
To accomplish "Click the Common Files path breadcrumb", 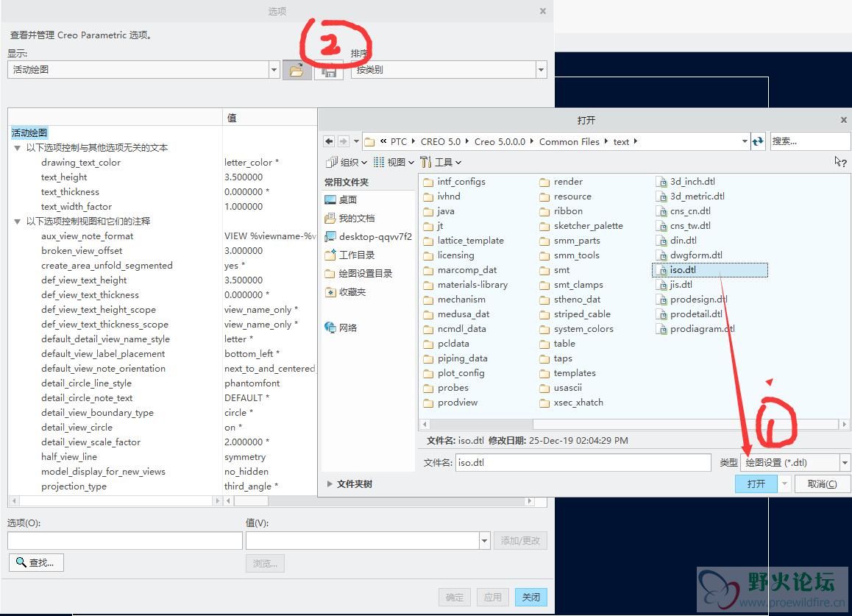I will 569,141.
